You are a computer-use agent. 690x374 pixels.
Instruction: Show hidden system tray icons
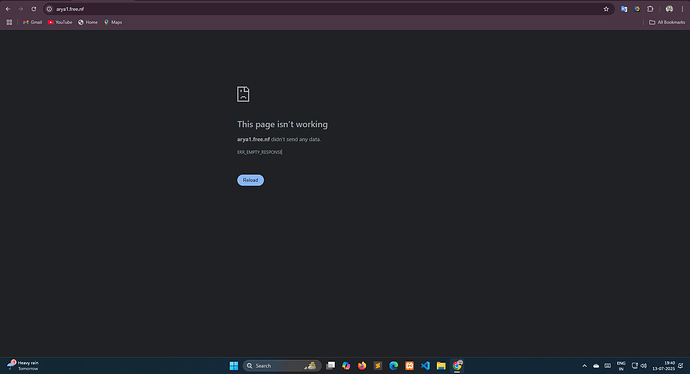coord(584,366)
